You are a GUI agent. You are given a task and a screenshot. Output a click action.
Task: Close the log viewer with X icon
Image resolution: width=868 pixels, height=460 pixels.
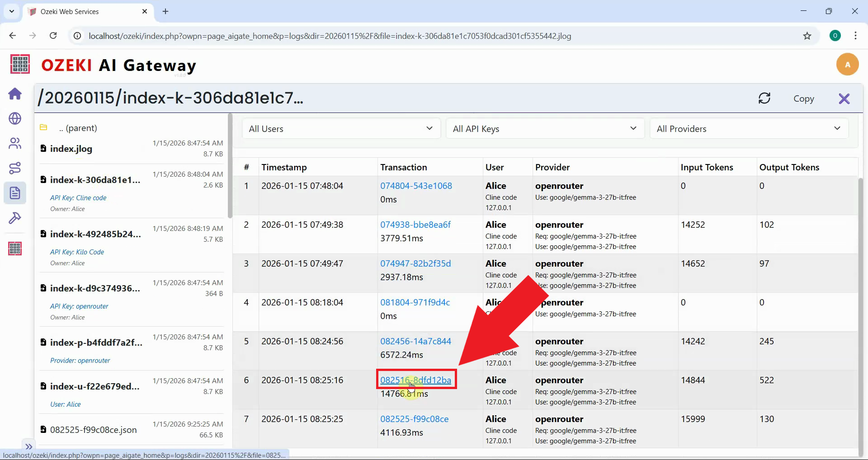coord(844,99)
